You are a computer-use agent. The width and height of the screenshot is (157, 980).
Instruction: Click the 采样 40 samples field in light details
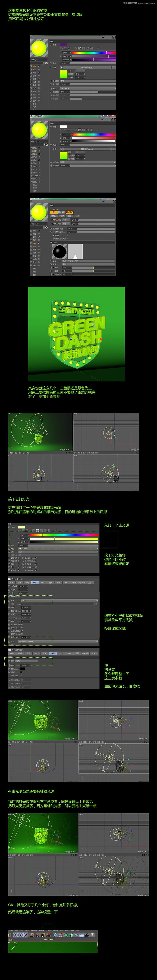[26, 622]
